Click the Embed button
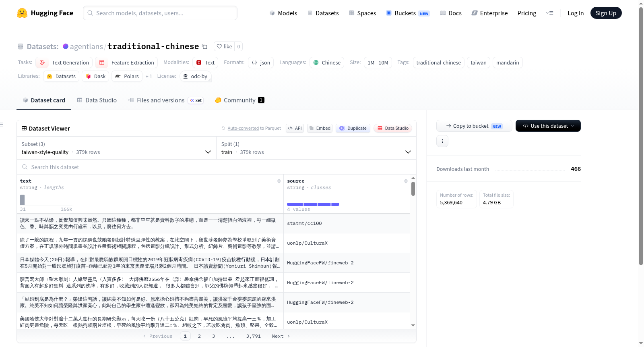 tap(319, 128)
